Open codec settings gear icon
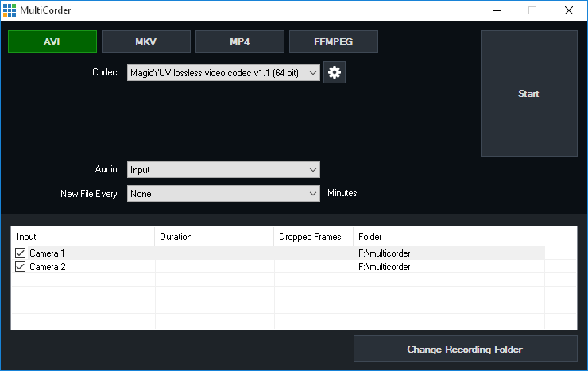 [334, 72]
